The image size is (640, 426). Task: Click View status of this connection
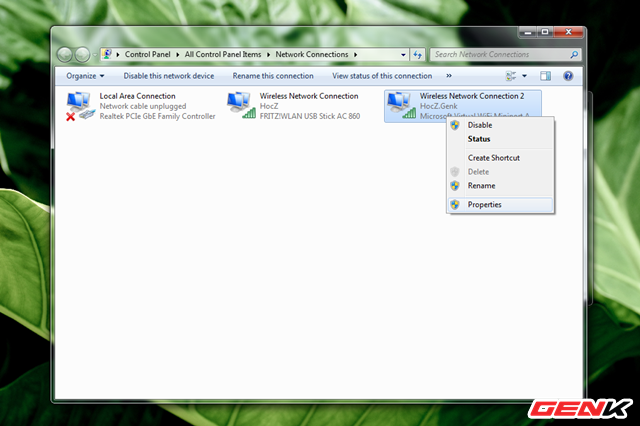coord(382,75)
